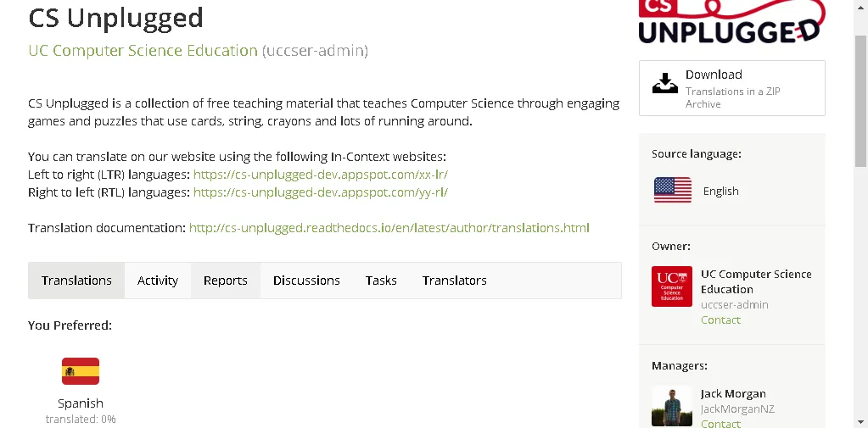The width and height of the screenshot is (868, 428).
Task: View the Translators tab
Action: coord(454,281)
